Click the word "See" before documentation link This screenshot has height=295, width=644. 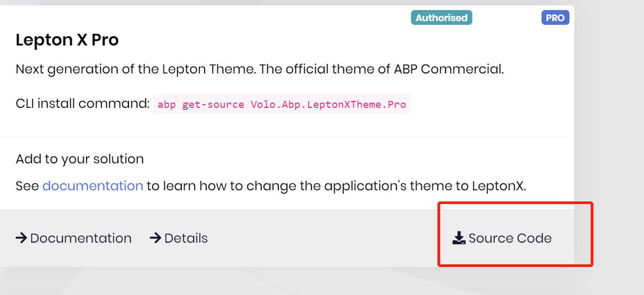tap(27, 186)
